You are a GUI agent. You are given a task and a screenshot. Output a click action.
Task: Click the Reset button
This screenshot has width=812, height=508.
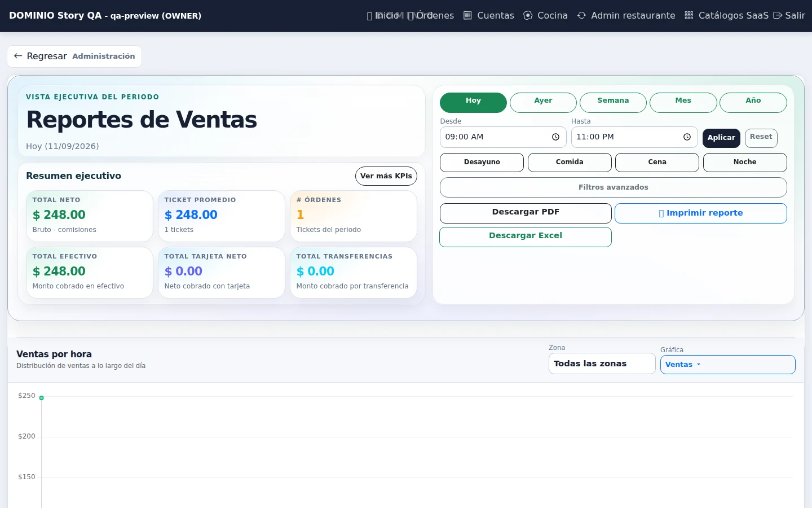click(761, 138)
